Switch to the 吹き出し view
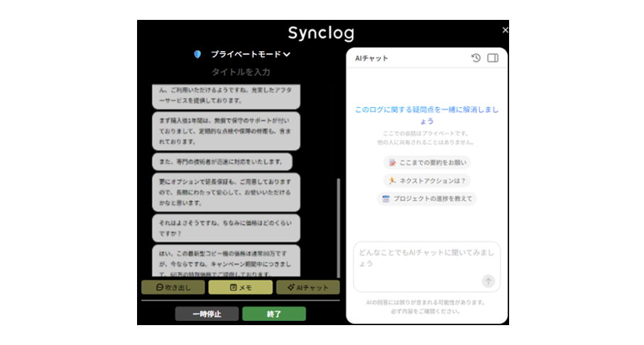 173,287
